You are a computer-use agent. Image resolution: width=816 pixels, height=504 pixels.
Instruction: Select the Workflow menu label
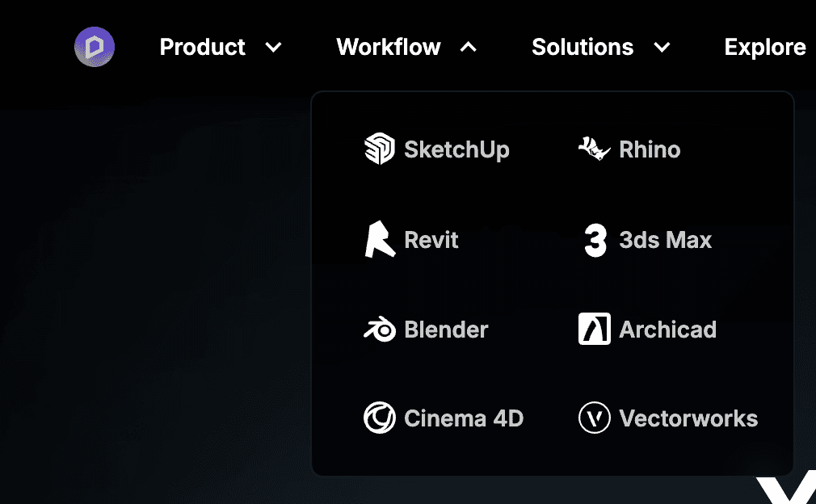pos(389,48)
